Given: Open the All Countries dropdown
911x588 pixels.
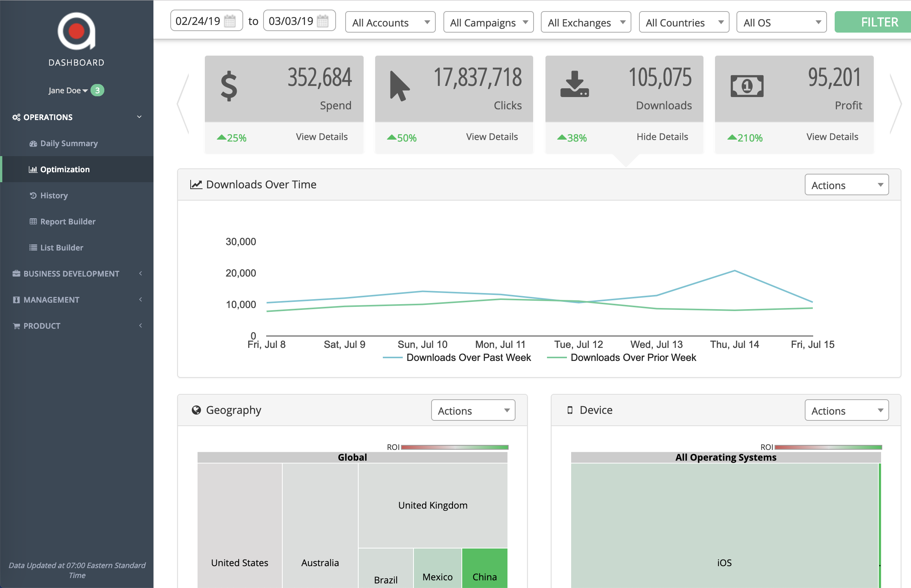Looking at the screenshot, I should pos(684,23).
